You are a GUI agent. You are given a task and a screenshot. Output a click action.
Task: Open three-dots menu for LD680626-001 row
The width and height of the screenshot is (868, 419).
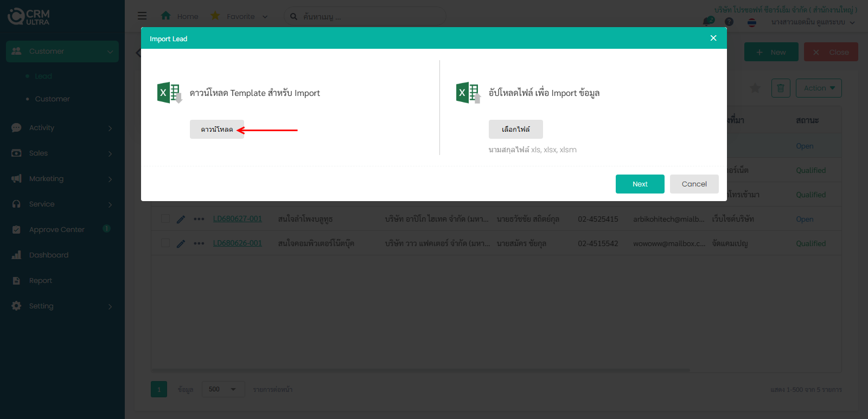click(199, 243)
